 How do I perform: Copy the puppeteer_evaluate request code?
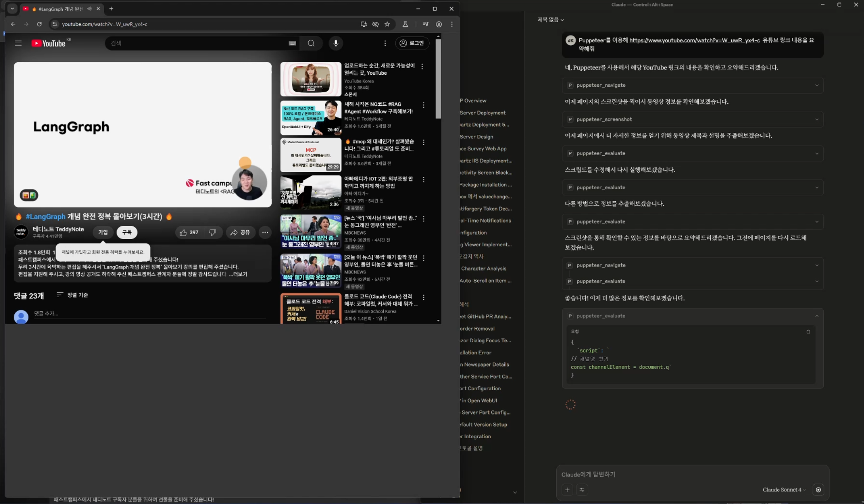(808, 332)
